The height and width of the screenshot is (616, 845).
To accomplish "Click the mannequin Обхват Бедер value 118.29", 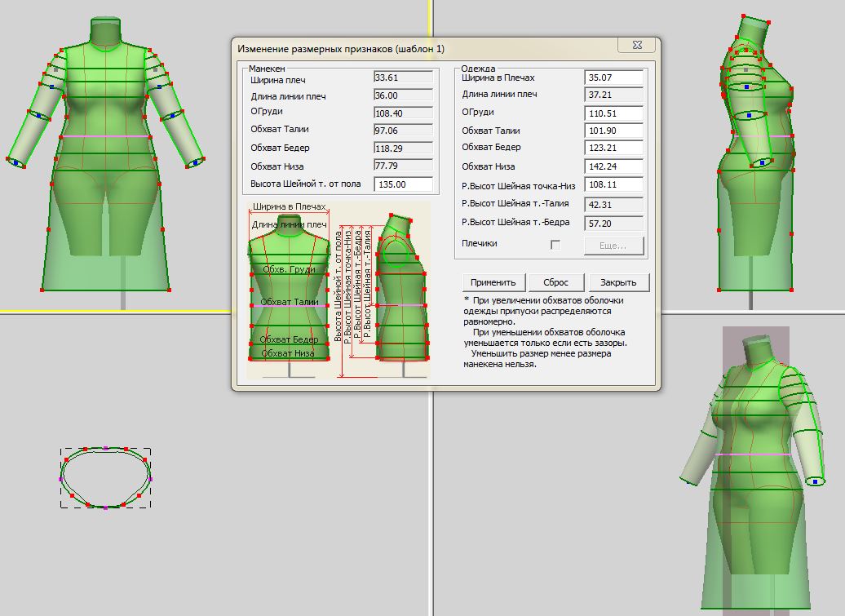I will tap(403, 148).
